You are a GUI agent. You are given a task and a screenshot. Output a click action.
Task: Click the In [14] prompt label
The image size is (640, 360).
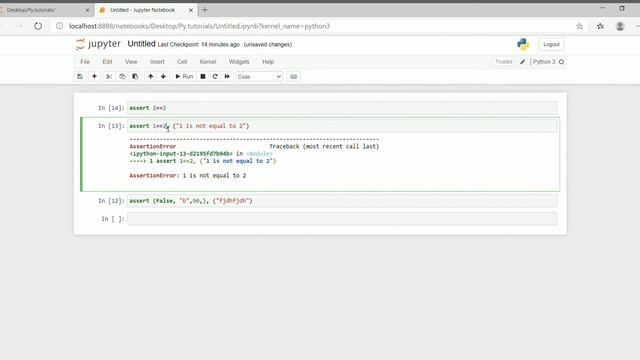point(111,108)
